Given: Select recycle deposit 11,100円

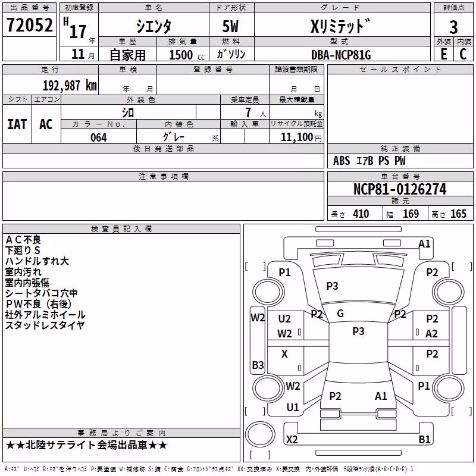Looking at the screenshot, I should (x=301, y=137).
